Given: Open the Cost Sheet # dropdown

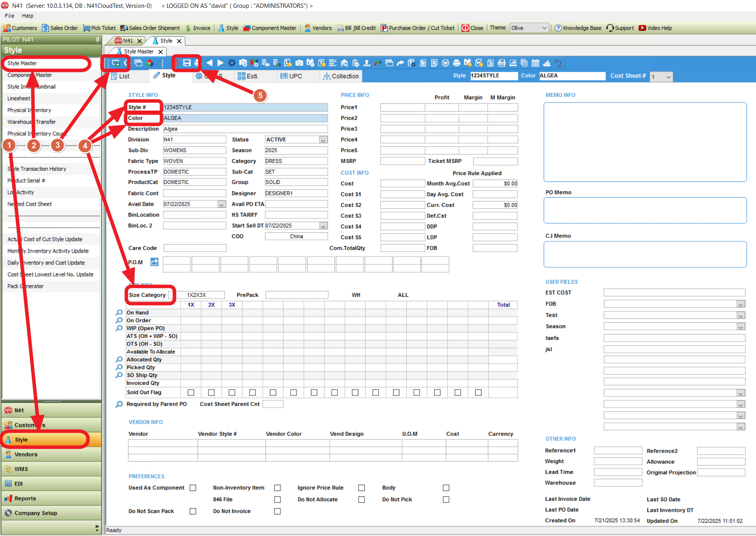Looking at the screenshot, I should click(668, 77).
